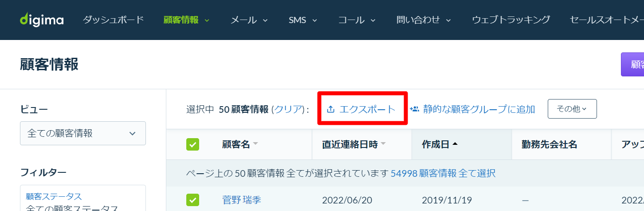Expand the 顧客情報 navigation menu

click(186, 20)
